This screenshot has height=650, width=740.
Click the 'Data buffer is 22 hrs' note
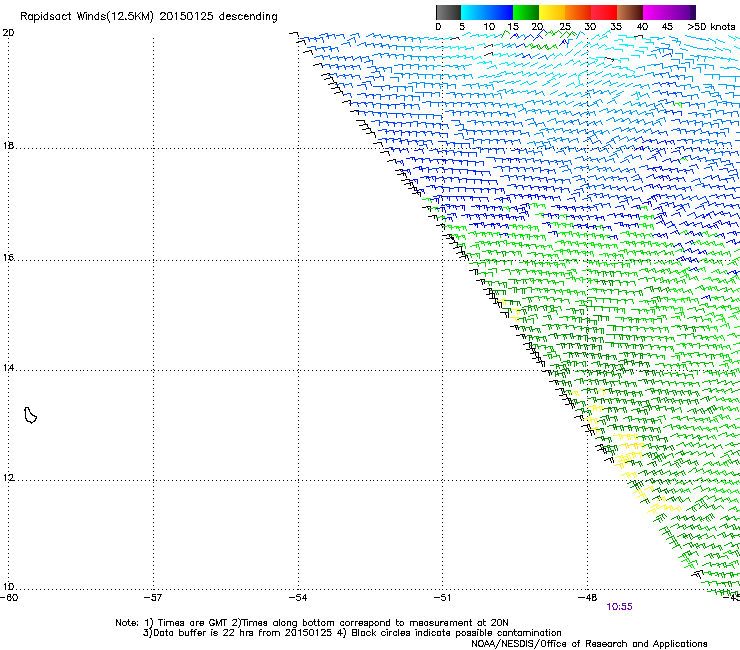352,633
